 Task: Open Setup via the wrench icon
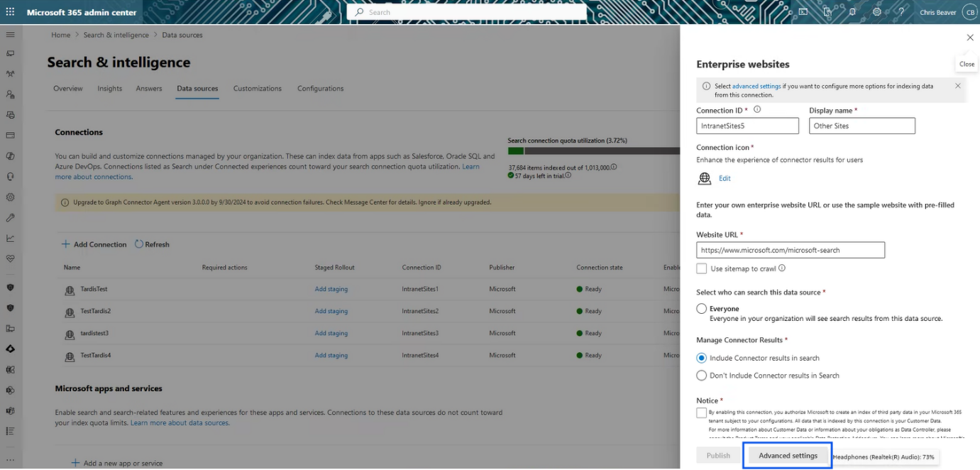tap(10, 217)
